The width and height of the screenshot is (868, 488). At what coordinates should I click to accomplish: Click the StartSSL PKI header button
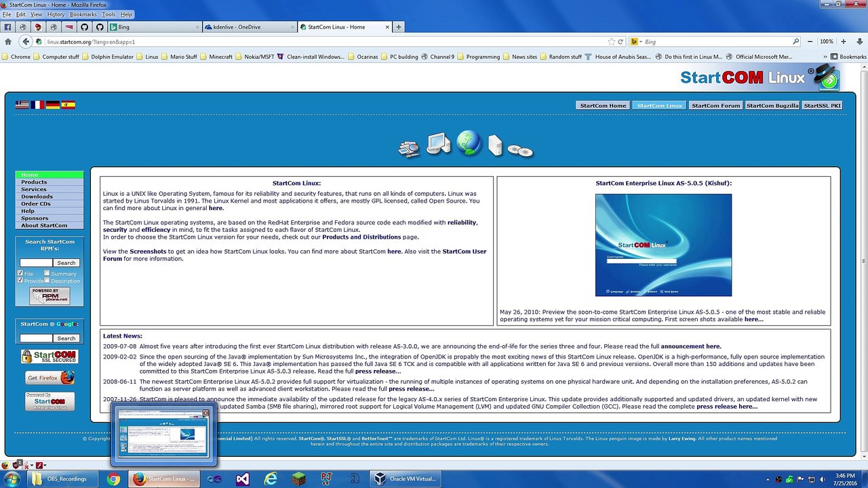(823, 106)
